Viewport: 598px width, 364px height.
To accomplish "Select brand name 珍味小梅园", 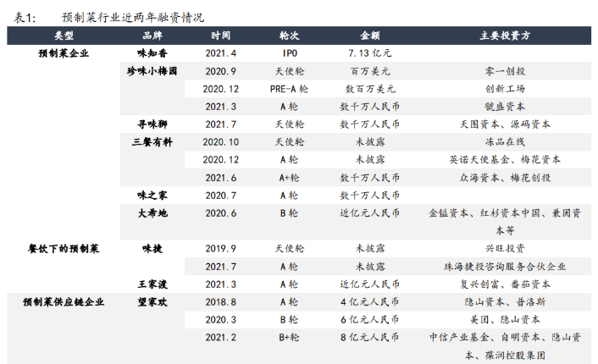I will click(152, 71).
